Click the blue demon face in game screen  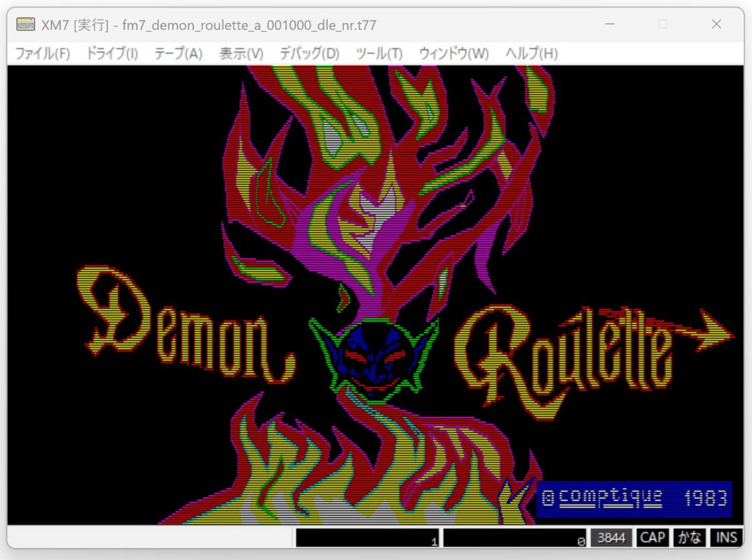coord(374,357)
